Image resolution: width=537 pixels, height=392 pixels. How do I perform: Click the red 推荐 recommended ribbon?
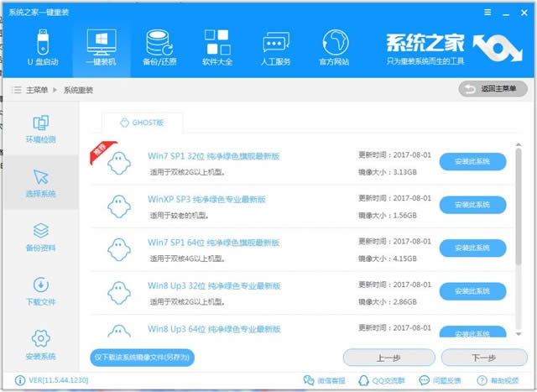click(x=102, y=151)
